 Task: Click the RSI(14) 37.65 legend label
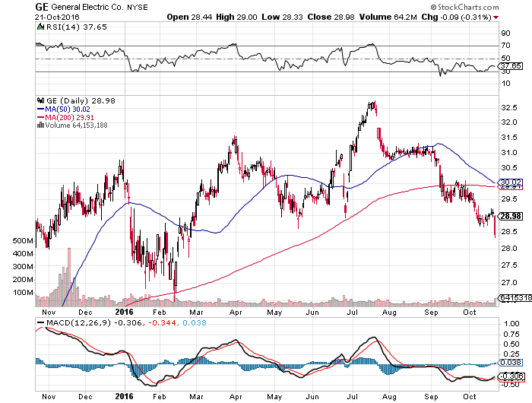click(x=76, y=27)
